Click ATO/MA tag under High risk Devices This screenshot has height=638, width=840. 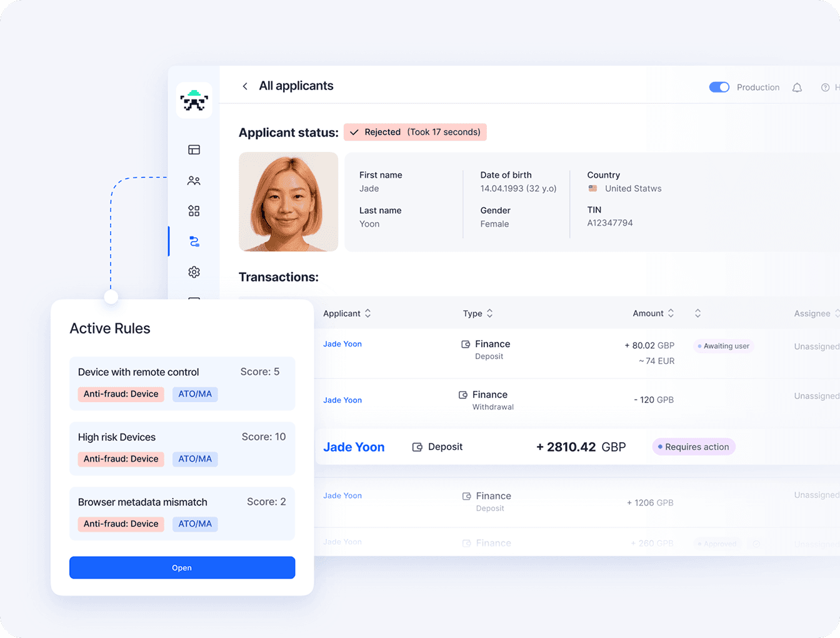coord(195,459)
